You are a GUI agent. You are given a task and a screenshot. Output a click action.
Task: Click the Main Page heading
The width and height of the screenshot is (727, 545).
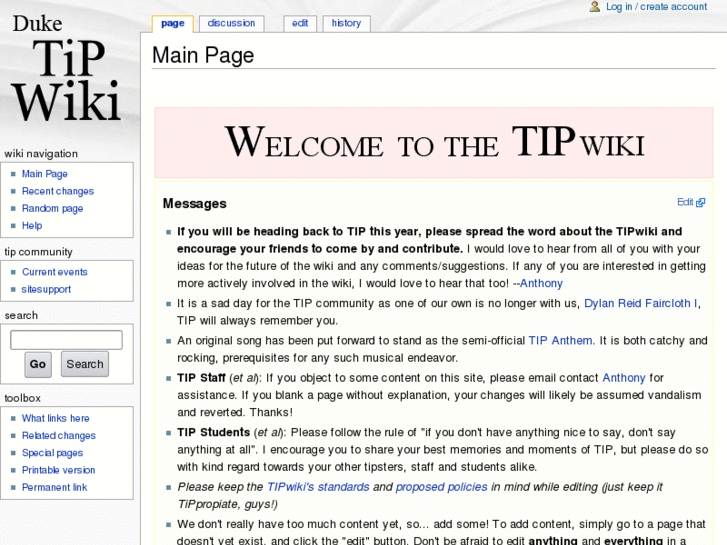click(203, 55)
